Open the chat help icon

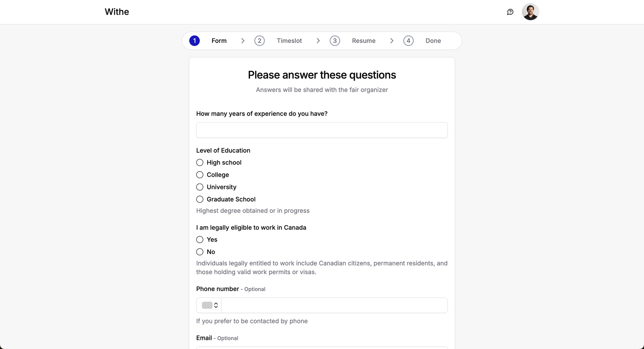tap(510, 12)
